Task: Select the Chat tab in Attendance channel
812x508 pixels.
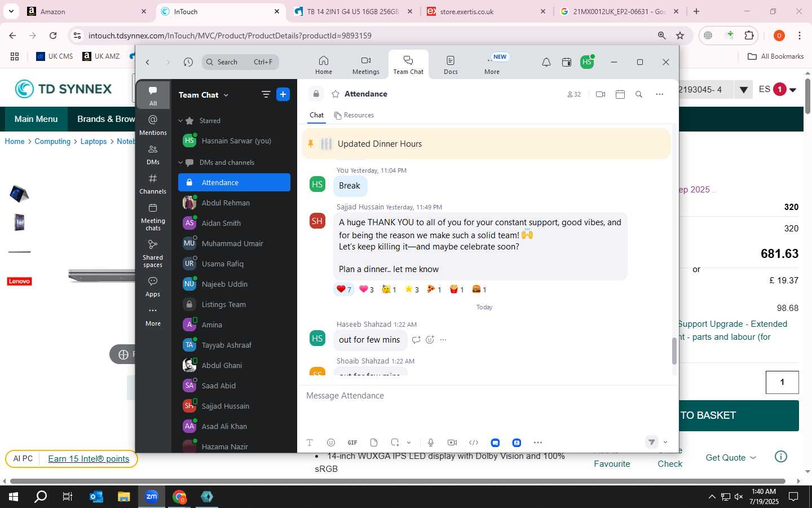Action: [x=316, y=115]
